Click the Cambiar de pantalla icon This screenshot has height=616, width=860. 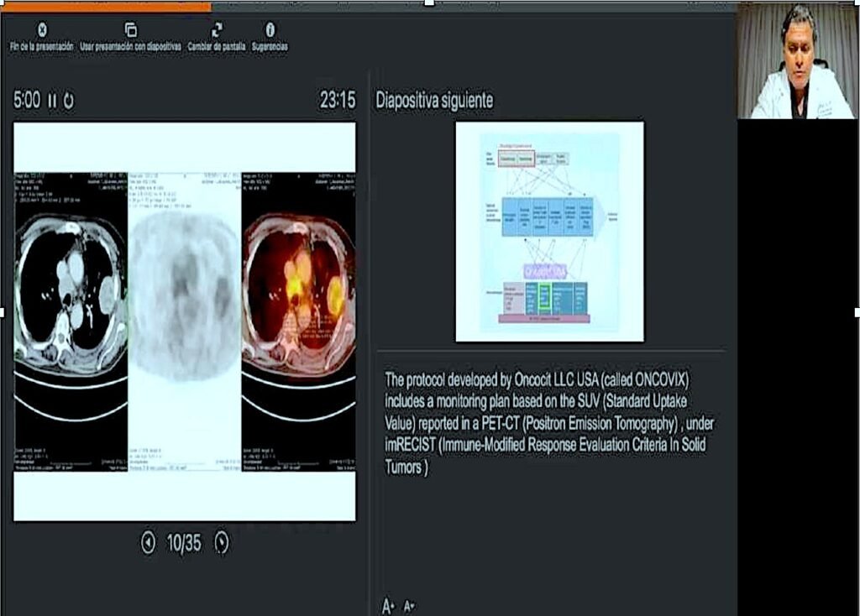217,30
